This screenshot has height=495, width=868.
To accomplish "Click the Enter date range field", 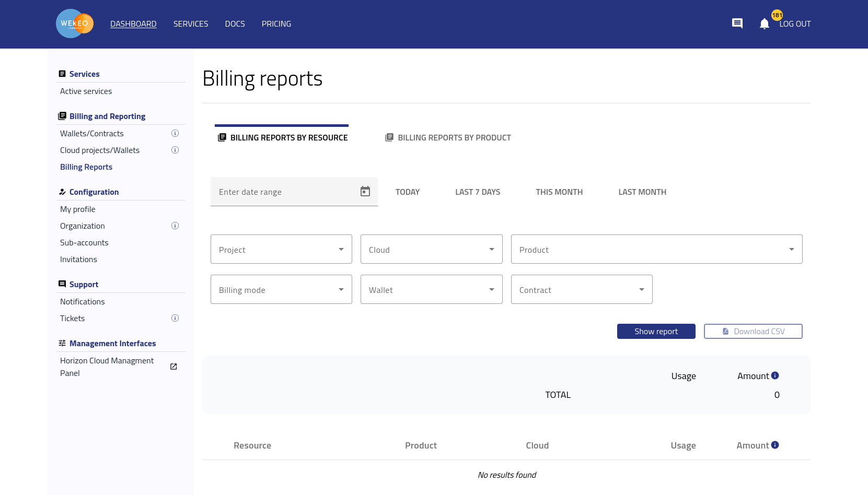I will tap(285, 192).
